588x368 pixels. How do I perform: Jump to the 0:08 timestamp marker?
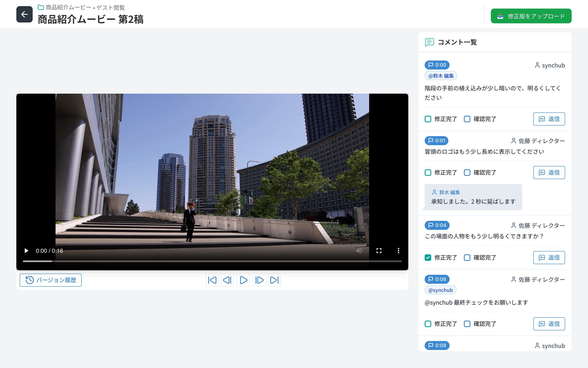point(437,279)
